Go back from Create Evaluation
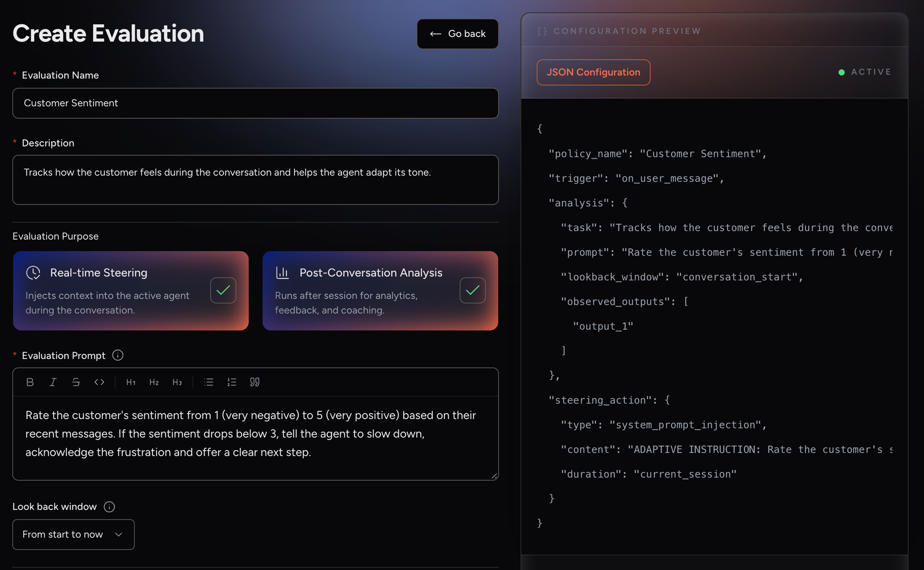924x570 pixels. 457,34
